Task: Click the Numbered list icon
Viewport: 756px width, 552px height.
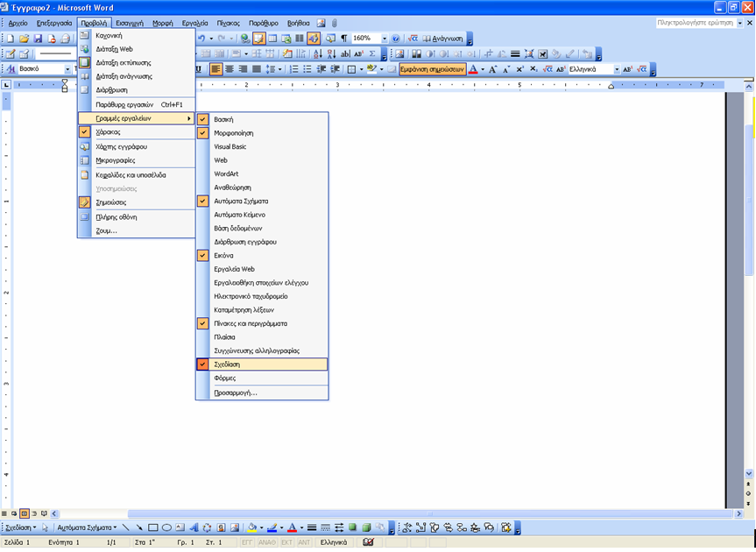Action: pos(293,69)
